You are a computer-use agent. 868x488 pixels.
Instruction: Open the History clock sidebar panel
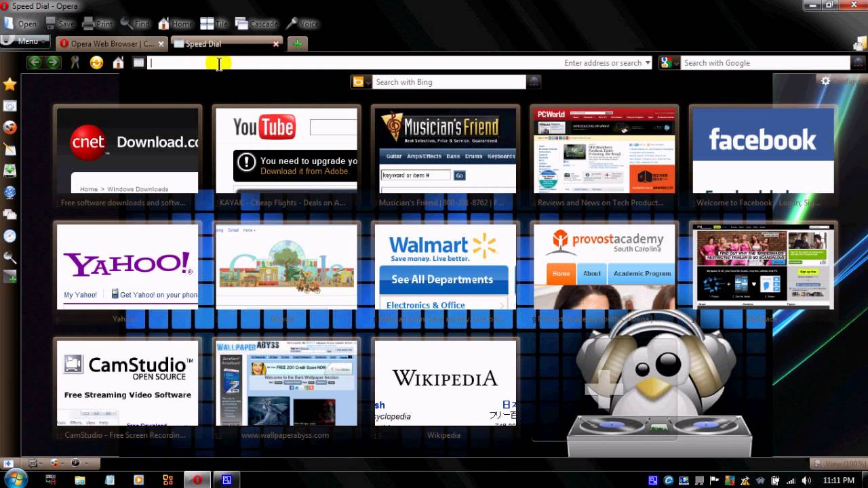coord(9,236)
